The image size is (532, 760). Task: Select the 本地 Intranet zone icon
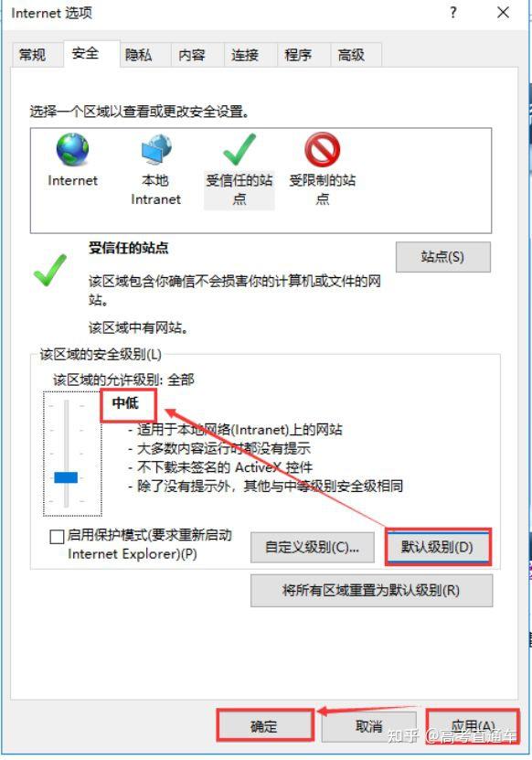[x=156, y=150]
